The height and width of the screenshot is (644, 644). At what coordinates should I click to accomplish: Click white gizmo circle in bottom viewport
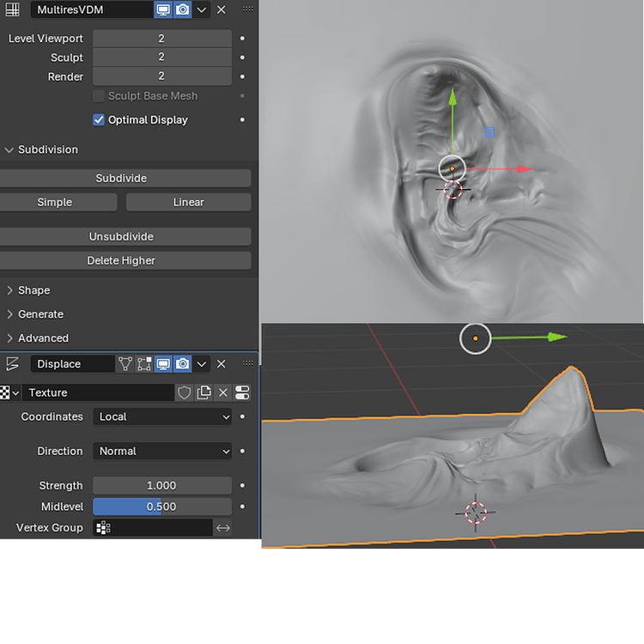point(475,338)
